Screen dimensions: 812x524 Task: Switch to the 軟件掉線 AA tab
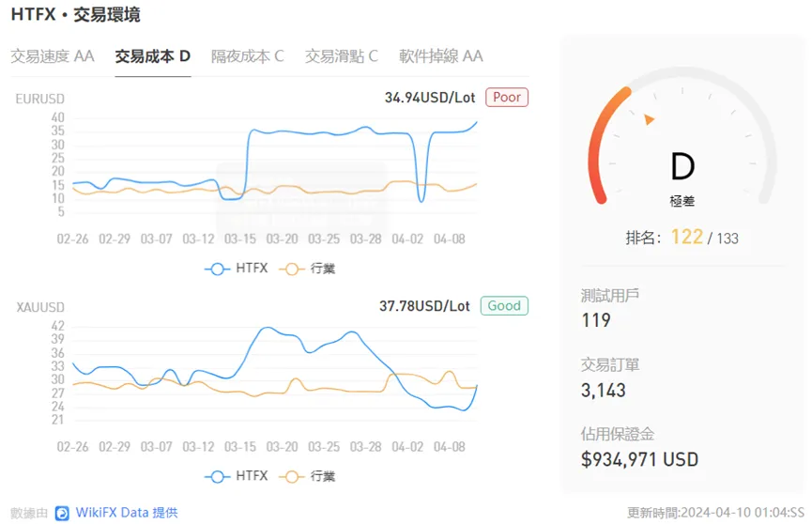coord(440,56)
